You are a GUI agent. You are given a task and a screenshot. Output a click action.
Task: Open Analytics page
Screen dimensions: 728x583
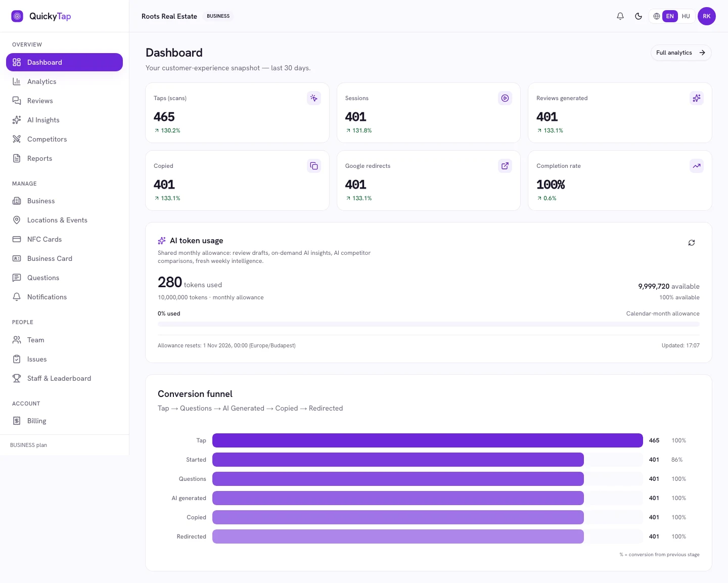point(64,81)
